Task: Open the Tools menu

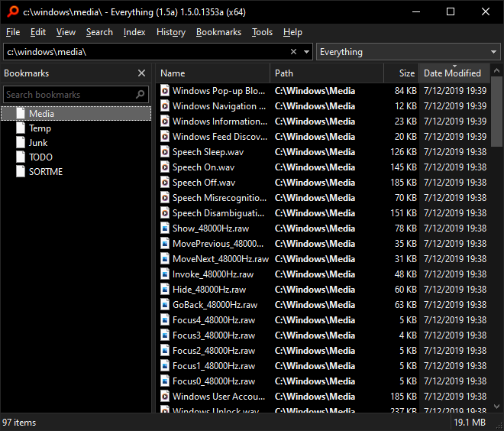Action: (x=262, y=32)
